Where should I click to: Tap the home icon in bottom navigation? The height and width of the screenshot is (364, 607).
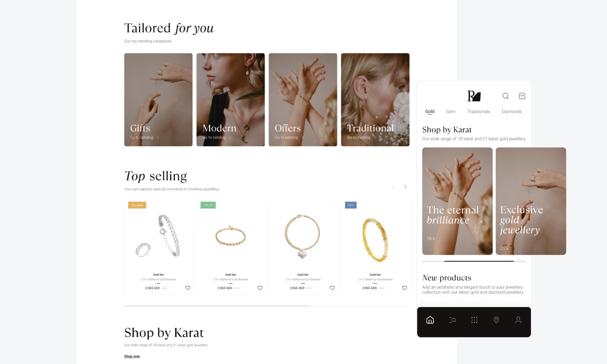click(430, 320)
